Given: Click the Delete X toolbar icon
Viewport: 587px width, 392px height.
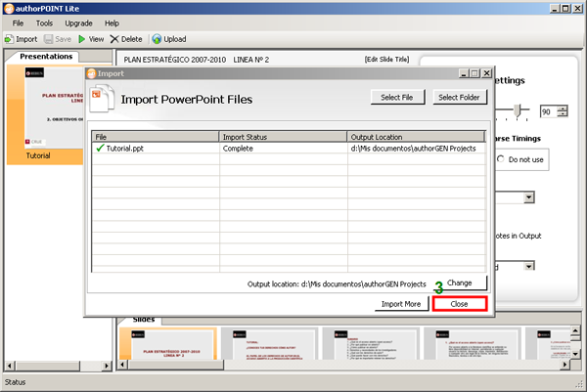Looking at the screenshot, I should 114,39.
